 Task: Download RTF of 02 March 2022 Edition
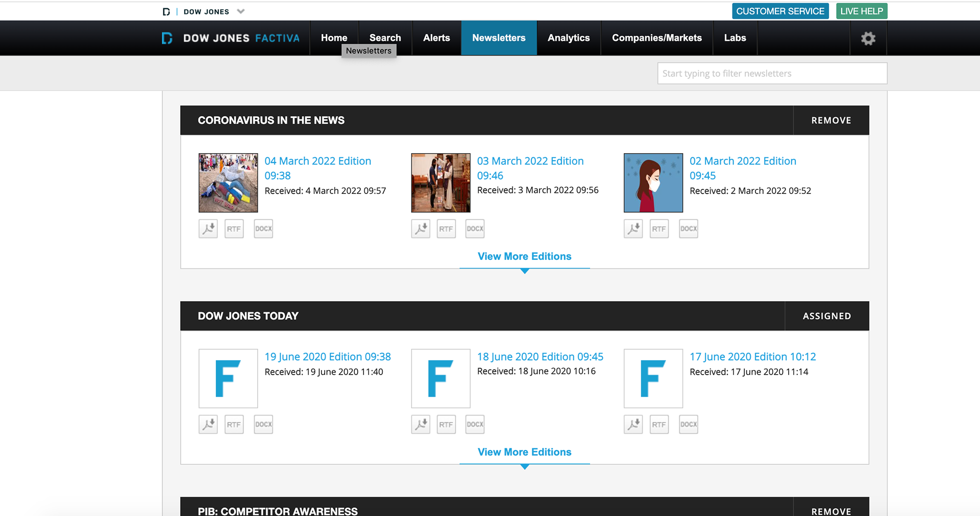[659, 229]
